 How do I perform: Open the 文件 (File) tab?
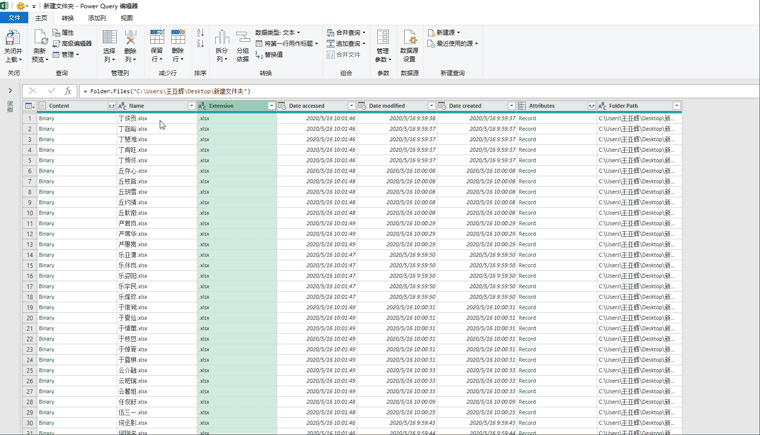tap(15, 18)
